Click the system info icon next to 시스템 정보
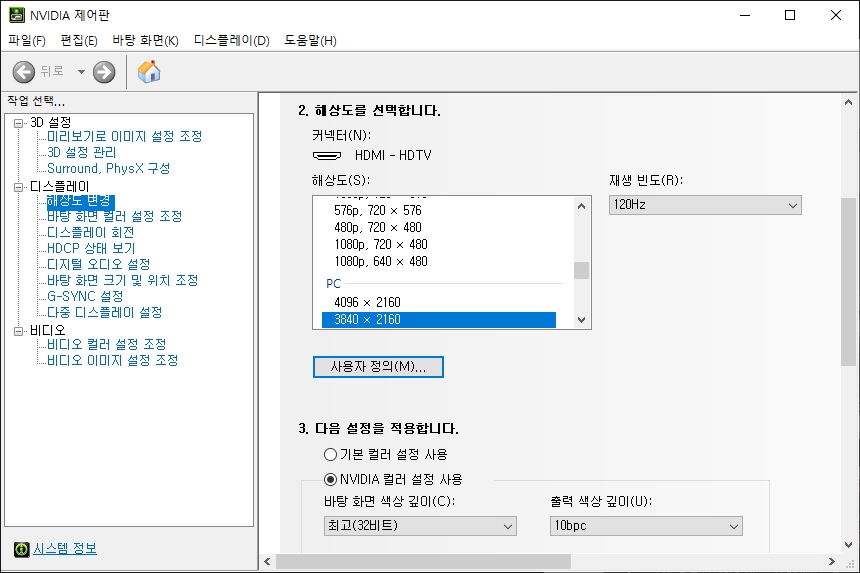 coord(21,549)
